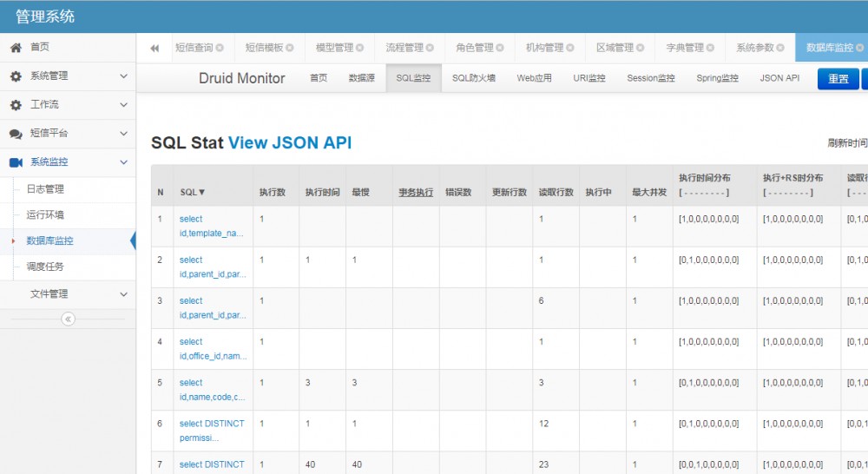Click the 管理系统 header title
Screen dimensions: 868x474
tap(45, 16)
